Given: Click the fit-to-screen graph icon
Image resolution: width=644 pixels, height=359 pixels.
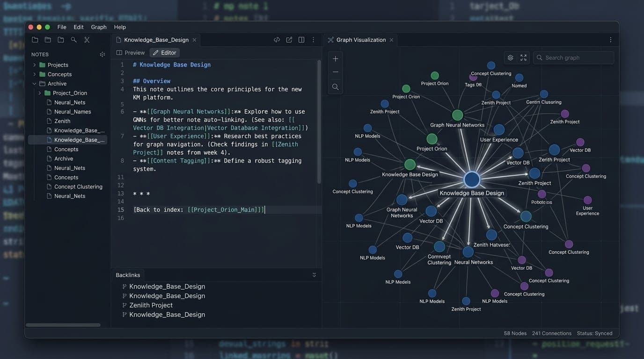Looking at the screenshot, I should (x=523, y=57).
